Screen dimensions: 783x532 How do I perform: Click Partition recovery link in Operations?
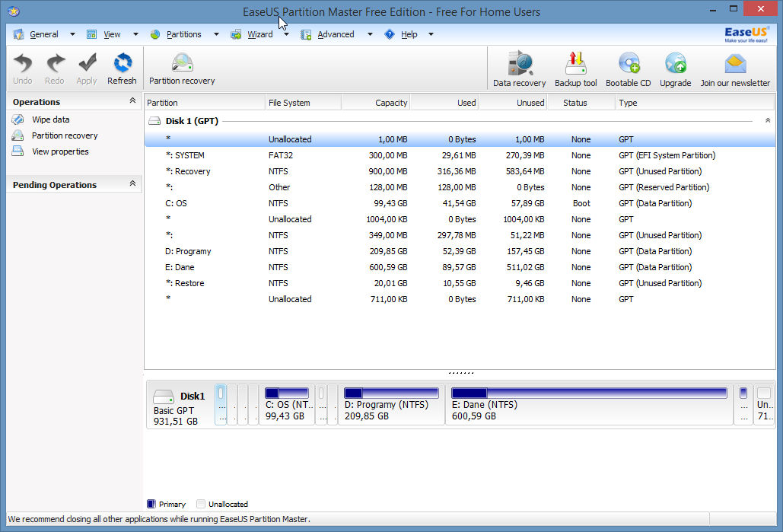coord(65,135)
